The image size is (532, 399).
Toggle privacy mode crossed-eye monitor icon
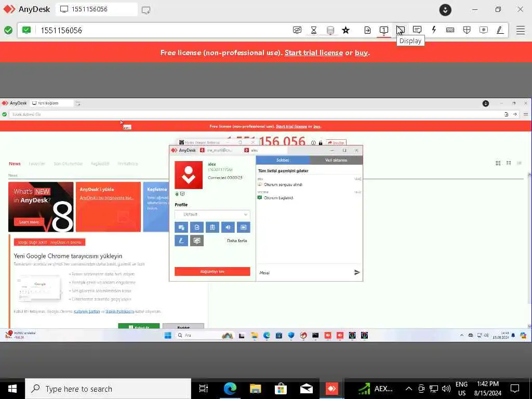pyautogui.click(x=297, y=30)
